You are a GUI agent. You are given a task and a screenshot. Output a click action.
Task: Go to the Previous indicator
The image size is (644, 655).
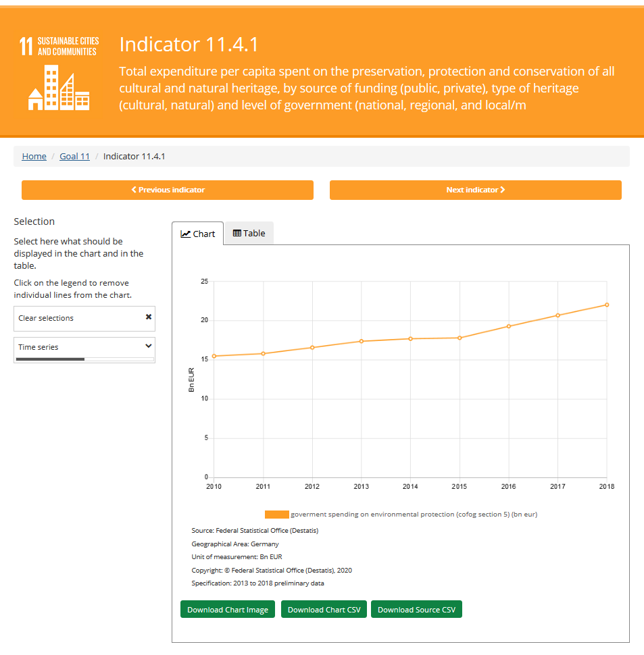[x=168, y=190]
